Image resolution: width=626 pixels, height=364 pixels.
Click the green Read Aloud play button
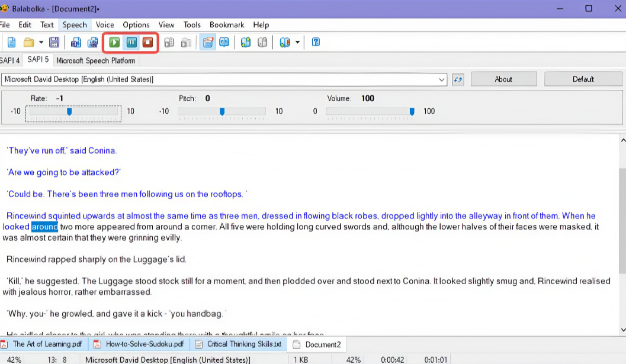pyautogui.click(x=114, y=42)
